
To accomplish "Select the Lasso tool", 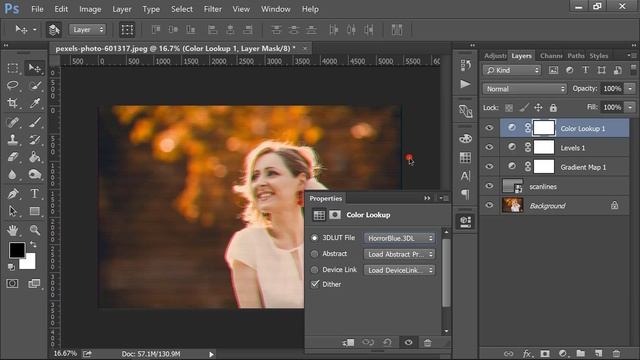I will (x=13, y=85).
